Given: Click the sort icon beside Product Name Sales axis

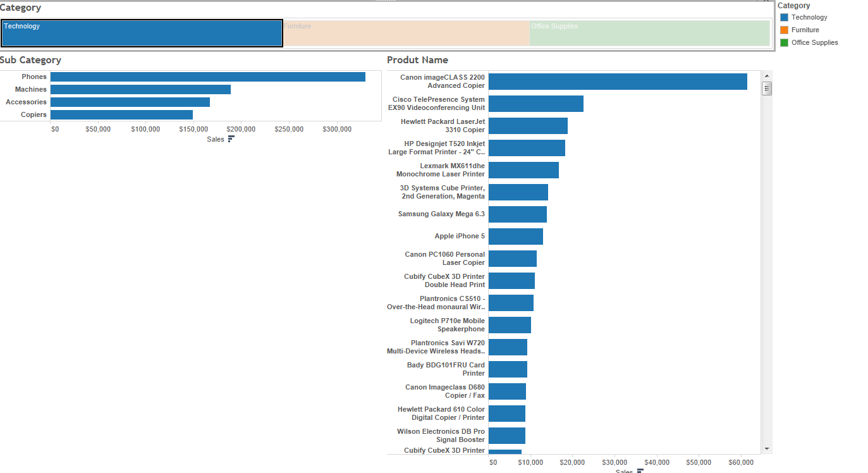Looking at the screenshot, I should coord(640,471).
